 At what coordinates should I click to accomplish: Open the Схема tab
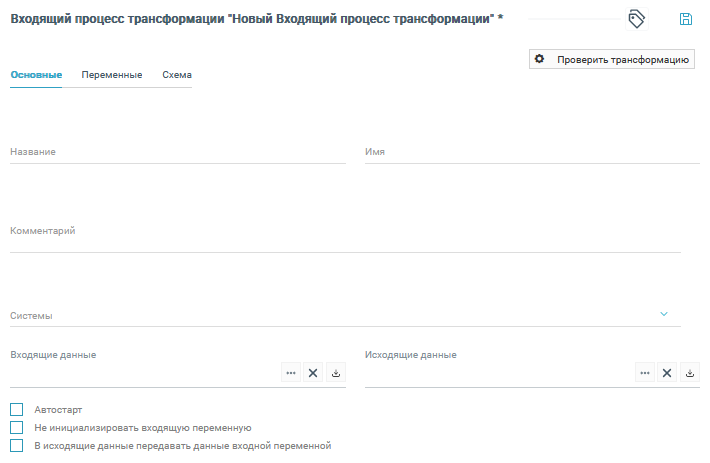[177, 75]
